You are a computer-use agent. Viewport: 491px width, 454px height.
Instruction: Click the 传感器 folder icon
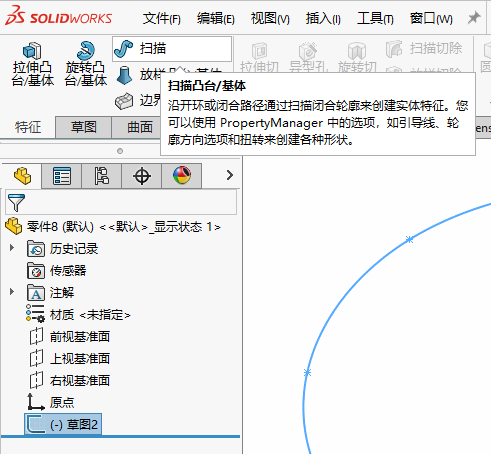coord(36,270)
